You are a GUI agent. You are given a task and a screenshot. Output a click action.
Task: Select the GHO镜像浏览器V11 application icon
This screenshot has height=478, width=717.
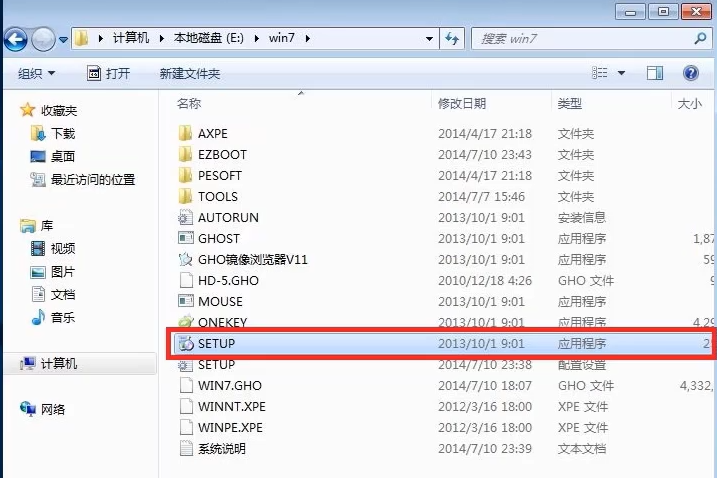[x=185, y=260]
